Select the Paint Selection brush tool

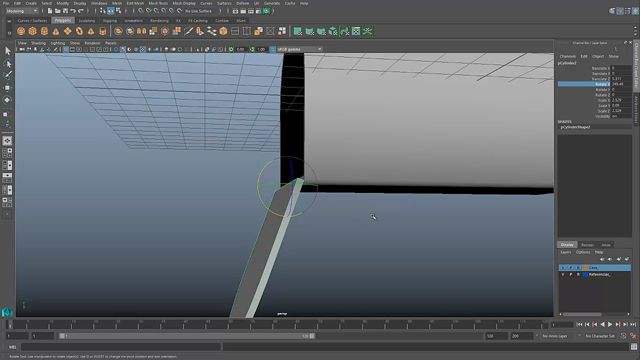point(7,75)
